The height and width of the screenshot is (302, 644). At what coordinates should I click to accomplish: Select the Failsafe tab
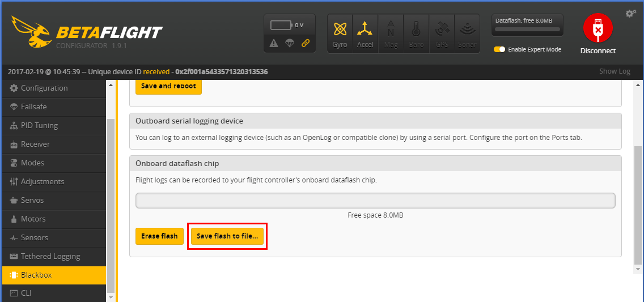pos(54,107)
